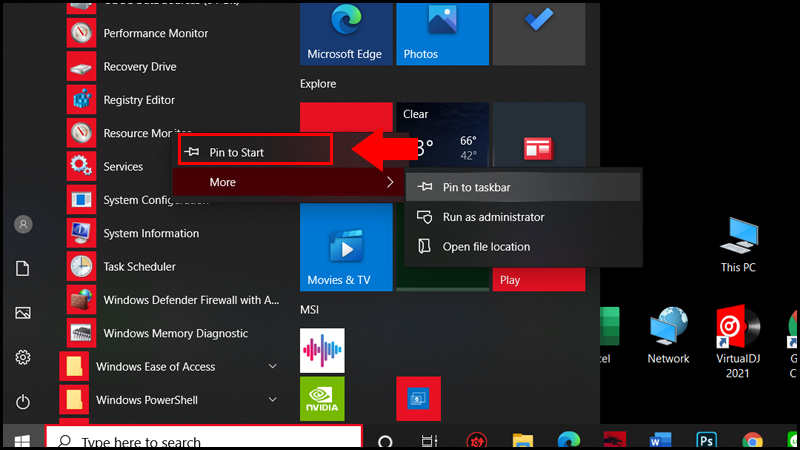The height and width of the screenshot is (450, 800).
Task: Open pink audio waveform tile
Action: point(322,351)
